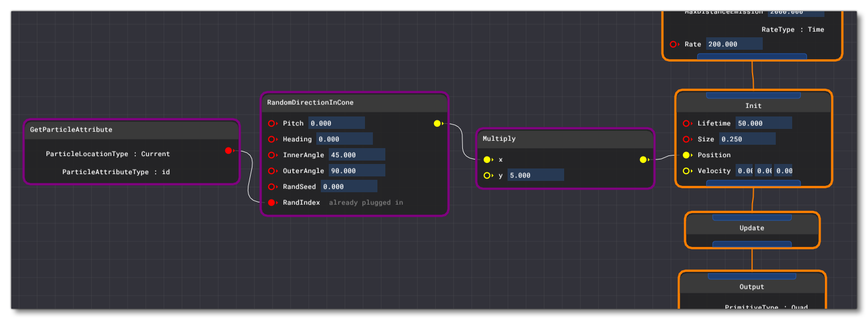Open the ParticleAttributeType id selector
The image size is (868, 320).
coord(116,172)
